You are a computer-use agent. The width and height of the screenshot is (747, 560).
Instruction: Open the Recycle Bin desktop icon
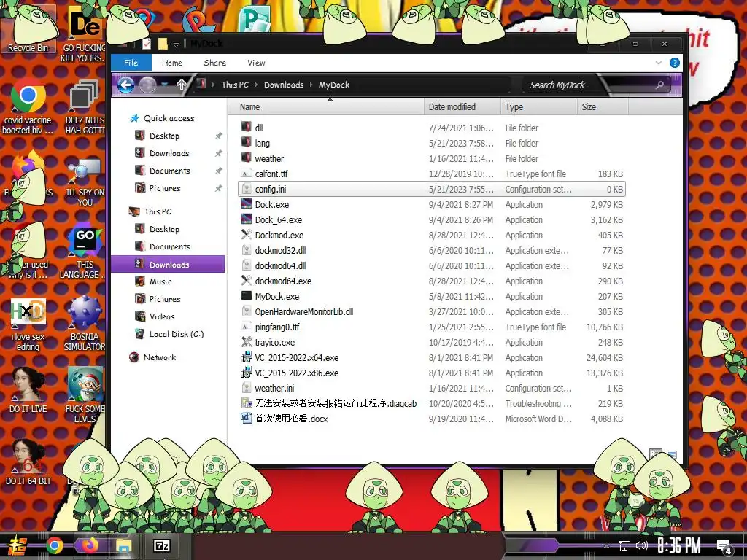click(28, 31)
